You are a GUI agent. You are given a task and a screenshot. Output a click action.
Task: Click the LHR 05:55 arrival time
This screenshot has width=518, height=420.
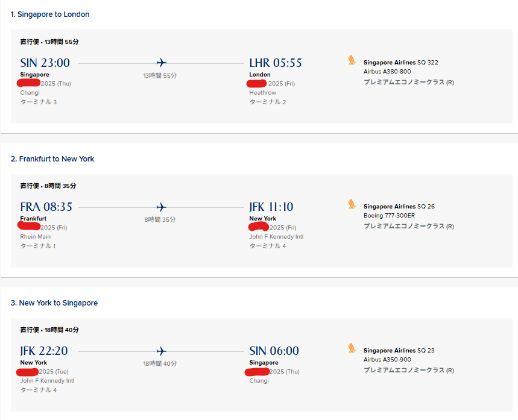point(276,63)
